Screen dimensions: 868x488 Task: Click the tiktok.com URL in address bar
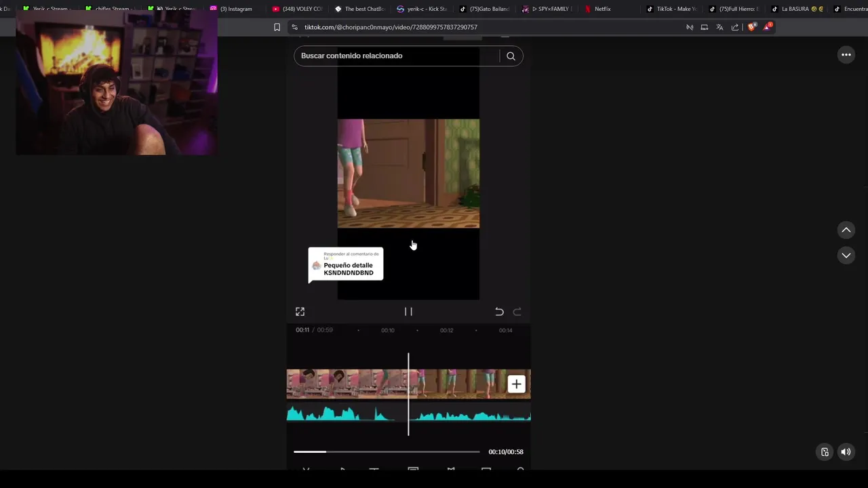pos(391,27)
